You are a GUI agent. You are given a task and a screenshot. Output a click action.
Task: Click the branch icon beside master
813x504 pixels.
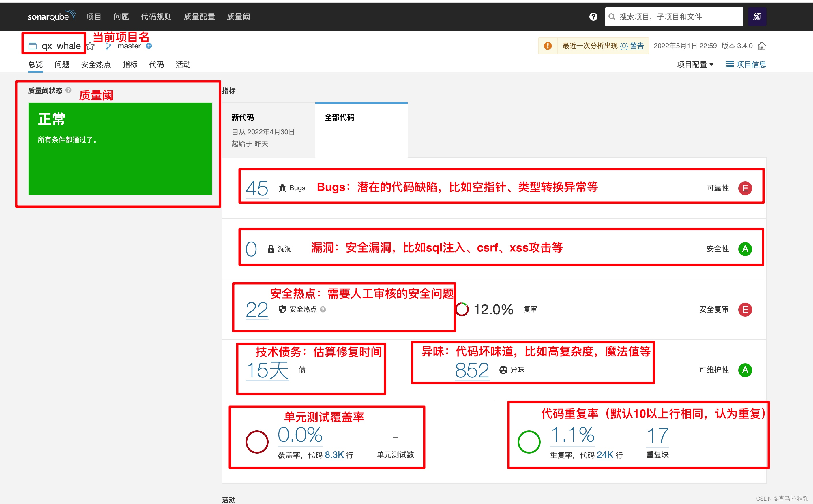click(108, 46)
